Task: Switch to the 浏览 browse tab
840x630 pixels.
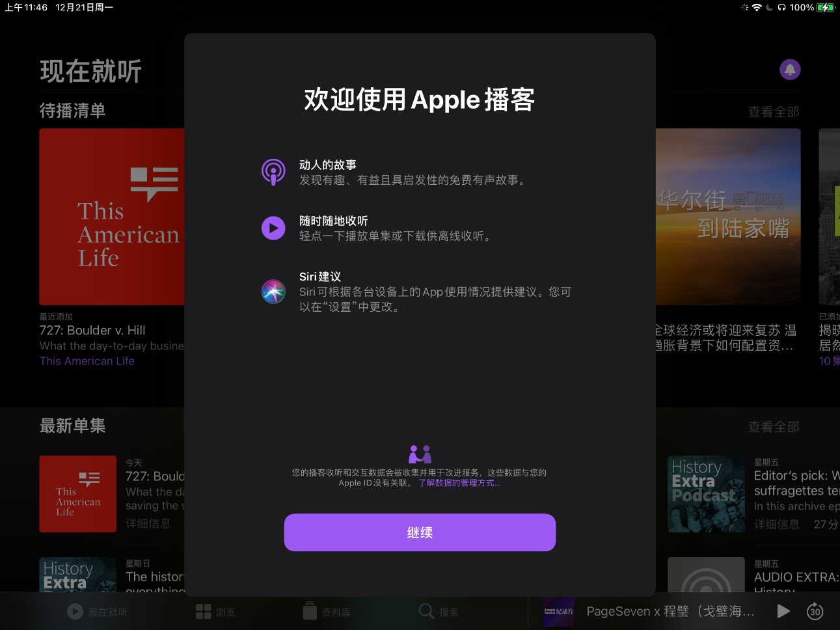Action: point(216,612)
